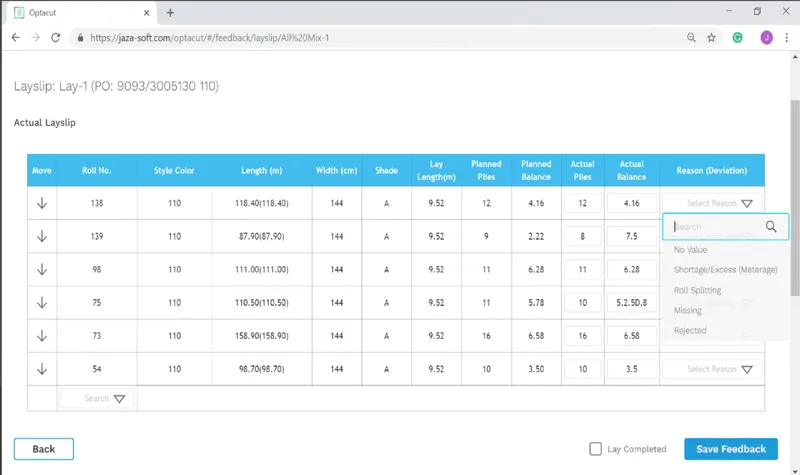Viewport: 800px width, 475px height.
Task: Click the Planned Balance value 2.22
Action: click(536, 236)
